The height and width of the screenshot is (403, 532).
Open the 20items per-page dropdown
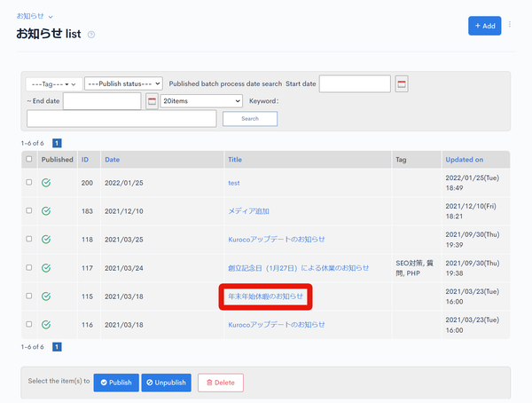point(201,101)
